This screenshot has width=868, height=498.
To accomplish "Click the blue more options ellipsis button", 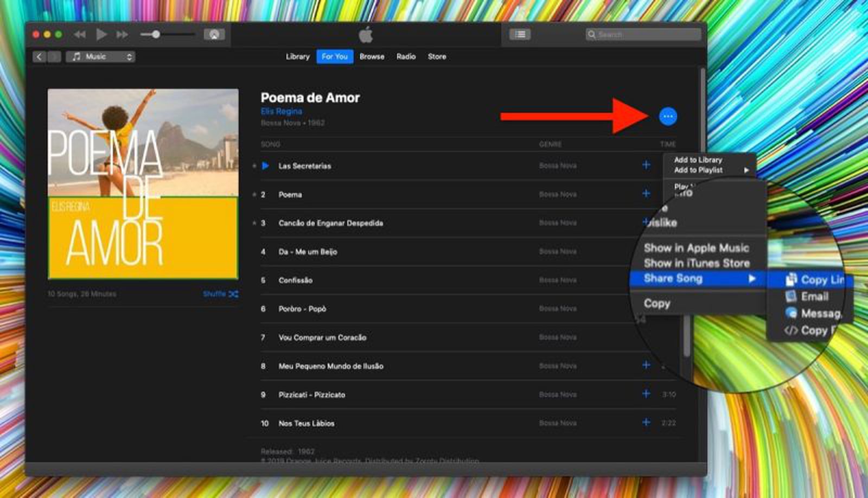I will (x=668, y=116).
